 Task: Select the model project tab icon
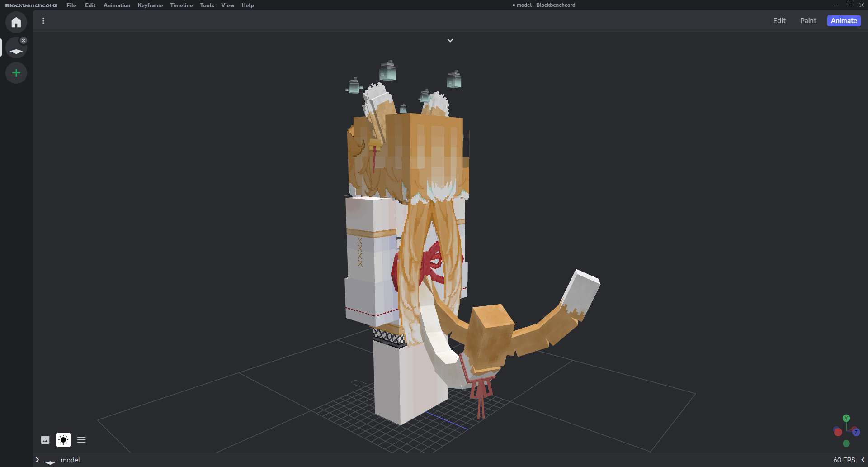[x=16, y=50]
